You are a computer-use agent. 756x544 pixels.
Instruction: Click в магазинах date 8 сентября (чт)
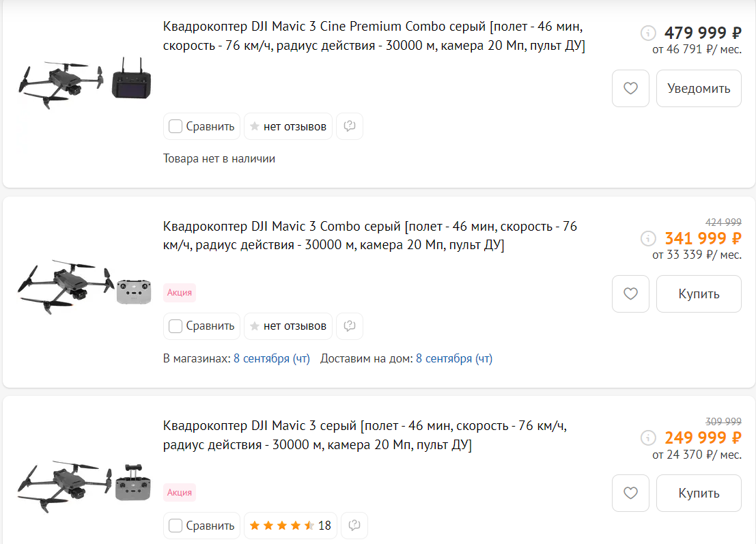(272, 358)
